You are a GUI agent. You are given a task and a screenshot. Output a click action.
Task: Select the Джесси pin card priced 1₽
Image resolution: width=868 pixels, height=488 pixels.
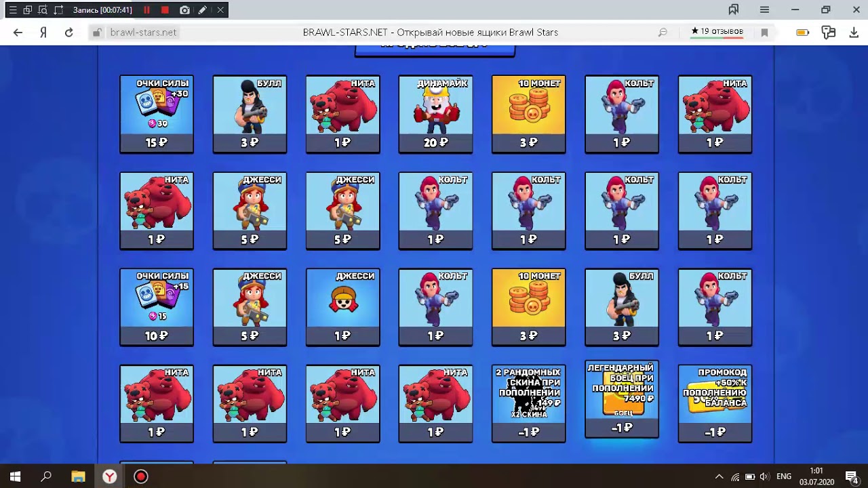coord(342,307)
